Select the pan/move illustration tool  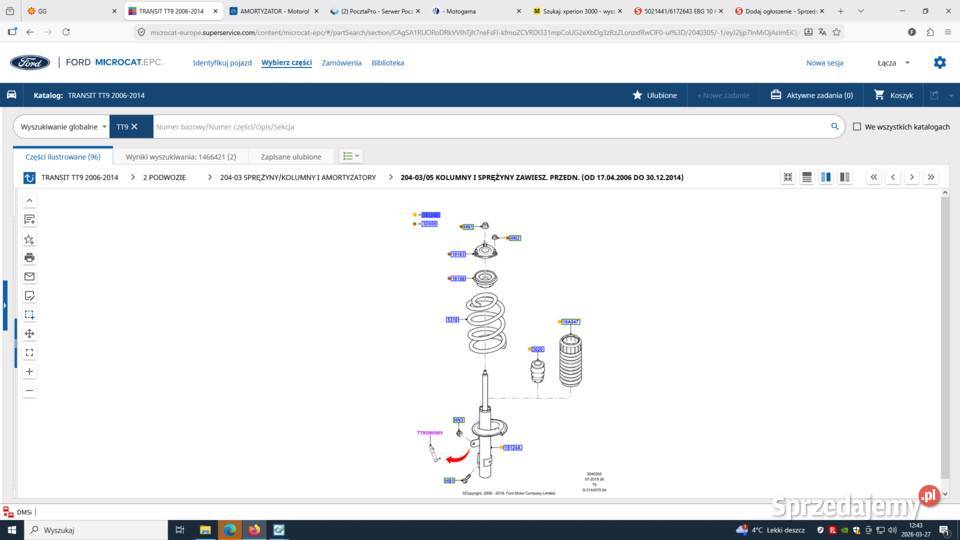(29, 333)
